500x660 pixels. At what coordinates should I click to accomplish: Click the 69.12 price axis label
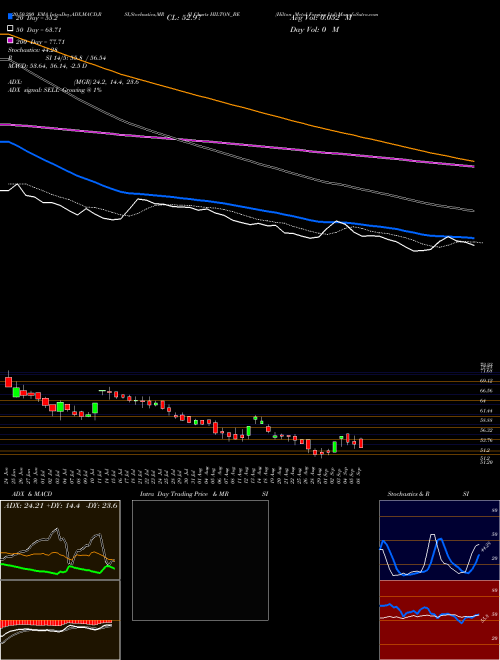point(486,381)
